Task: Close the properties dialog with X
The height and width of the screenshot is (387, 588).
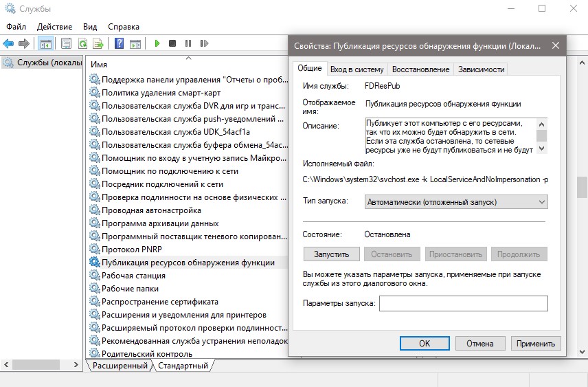Action: point(556,46)
